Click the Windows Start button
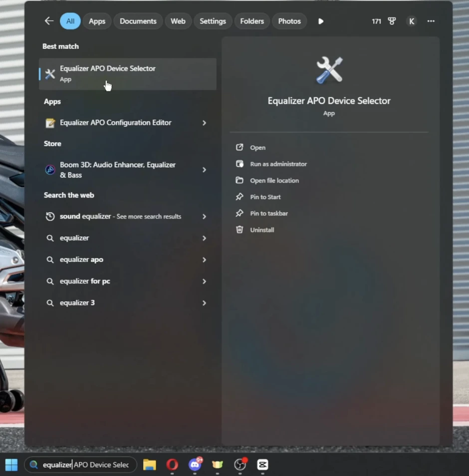Viewport: 469px width, 476px height. coord(11,465)
